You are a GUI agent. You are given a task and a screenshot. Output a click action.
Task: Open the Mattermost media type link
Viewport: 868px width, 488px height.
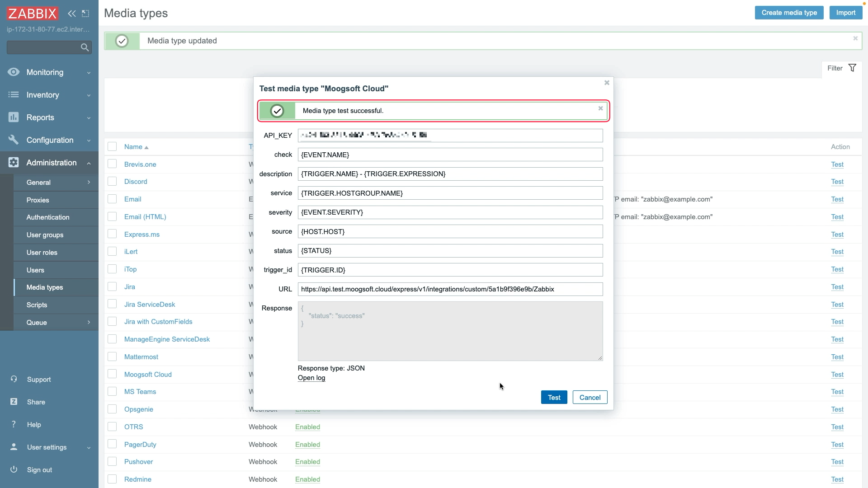[x=141, y=357]
